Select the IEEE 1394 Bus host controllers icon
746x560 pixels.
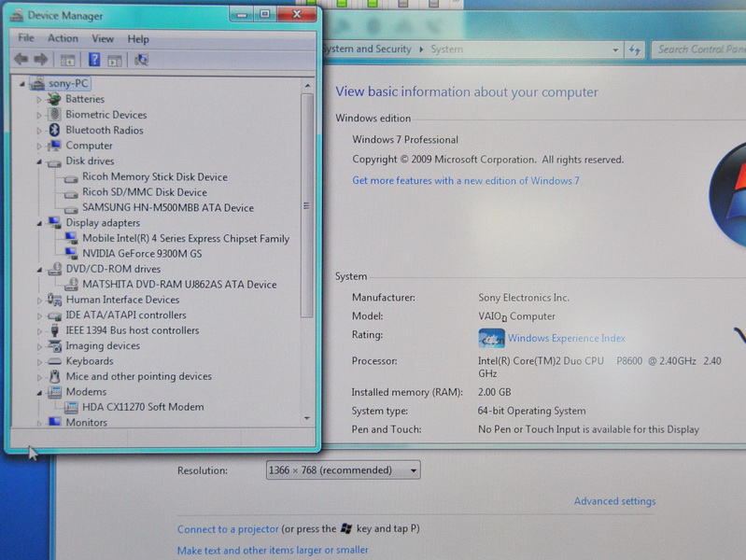point(55,330)
